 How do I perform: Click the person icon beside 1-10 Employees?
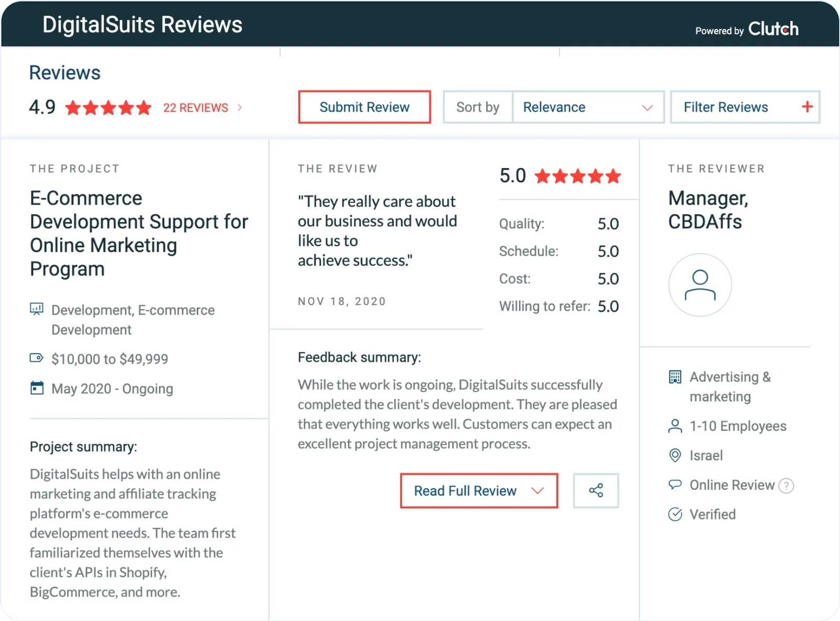675,426
